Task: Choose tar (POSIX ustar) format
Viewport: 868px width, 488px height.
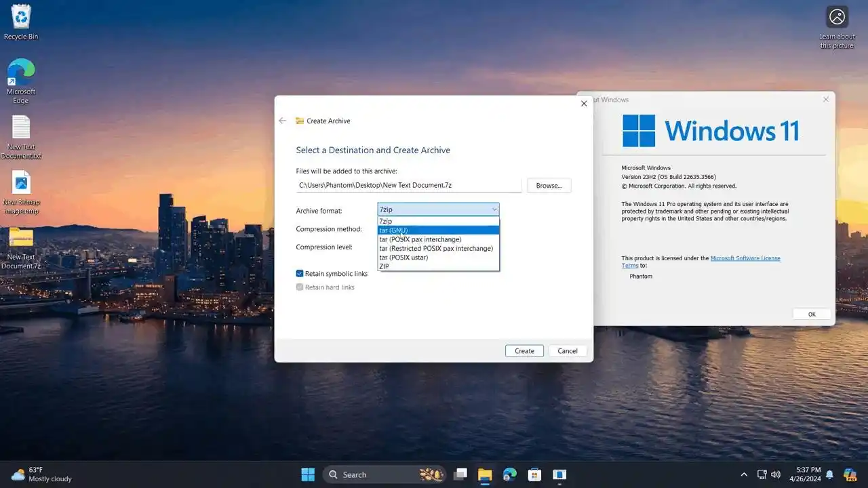Action: (x=438, y=258)
